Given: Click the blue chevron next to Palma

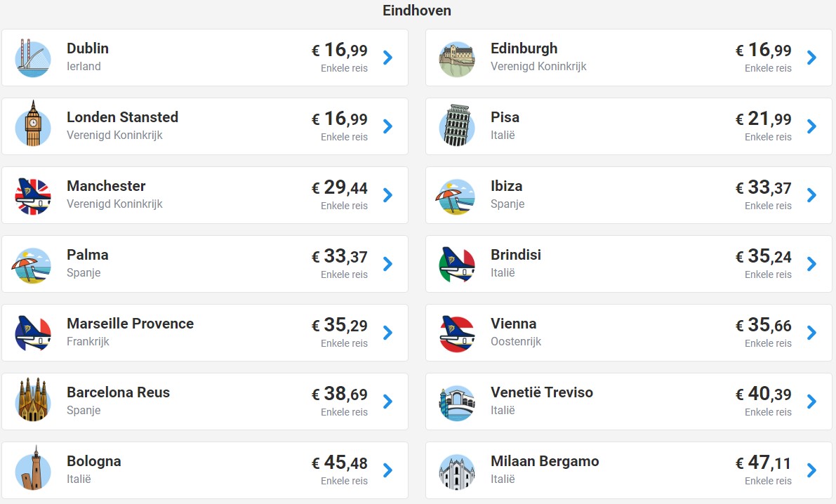Looking at the screenshot, I should pos(388,264).
